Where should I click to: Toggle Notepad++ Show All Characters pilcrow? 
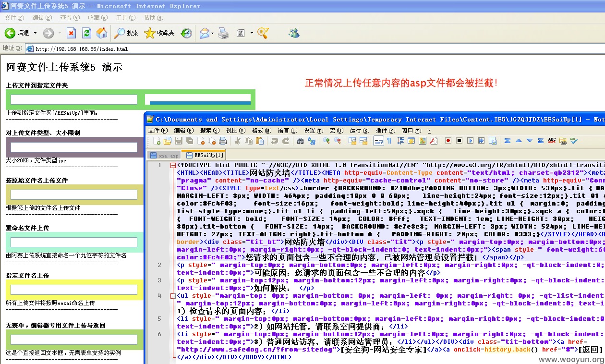click(389, 141)
